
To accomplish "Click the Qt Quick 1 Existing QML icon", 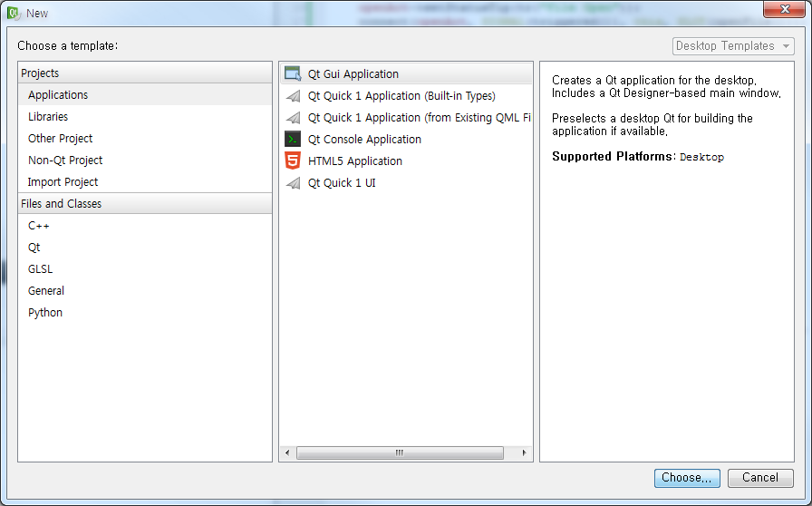I will [293, 118].
